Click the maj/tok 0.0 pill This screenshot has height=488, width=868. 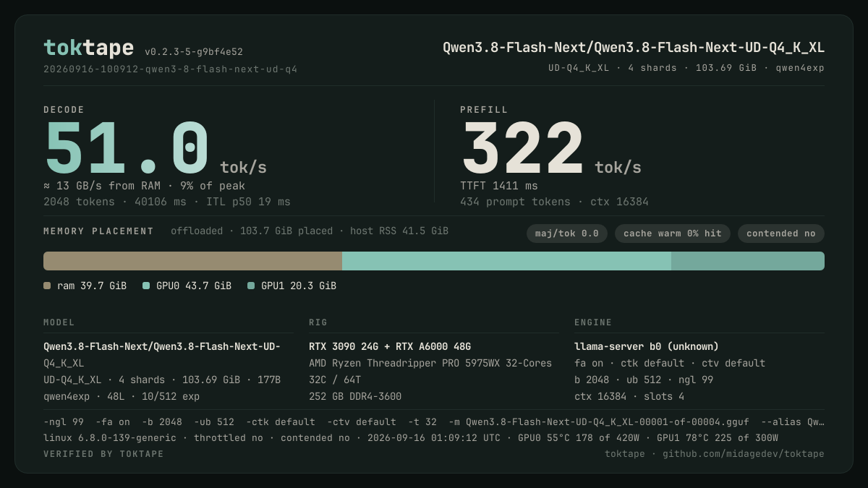(567, 234)
